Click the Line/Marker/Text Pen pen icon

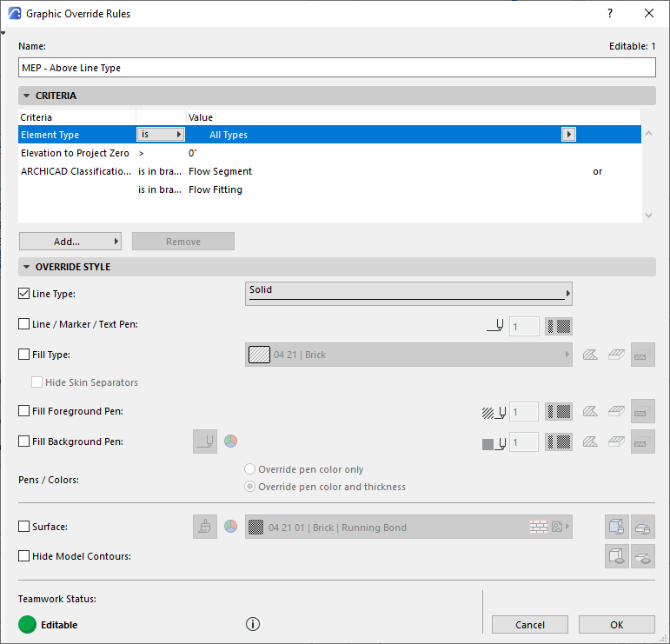(495, 326)
